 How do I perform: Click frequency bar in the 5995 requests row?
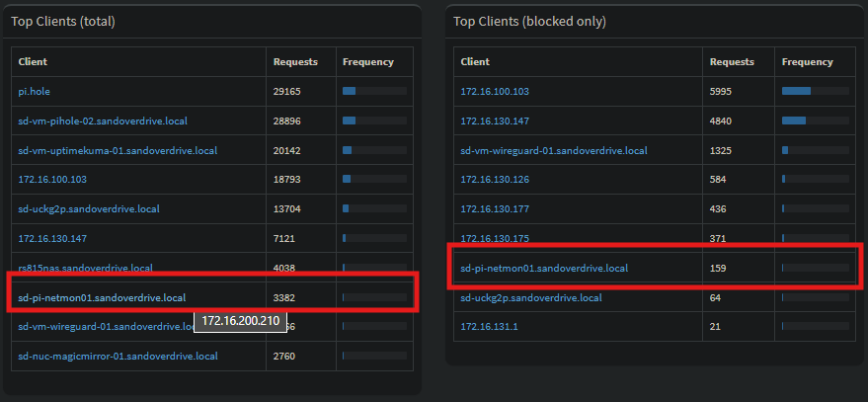(x=816, y=91)
